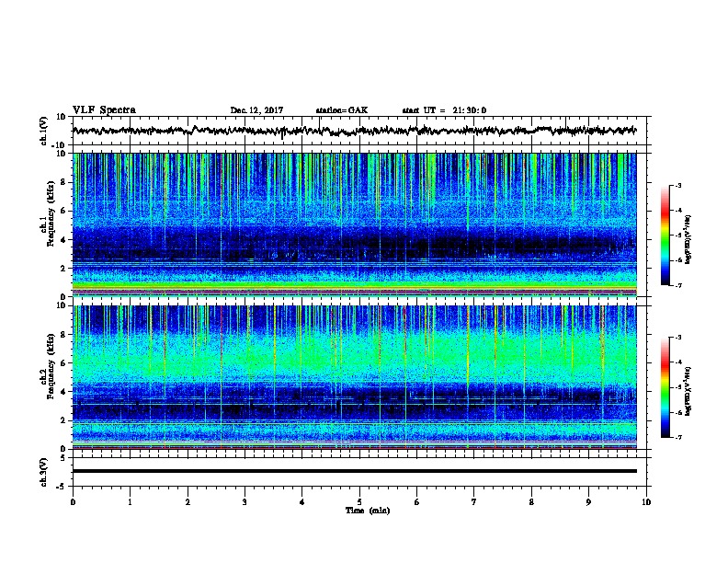The image size is (728, 563).
Task: Select the date 'Dec. 12, 2017'
Action: click(256, 110)
